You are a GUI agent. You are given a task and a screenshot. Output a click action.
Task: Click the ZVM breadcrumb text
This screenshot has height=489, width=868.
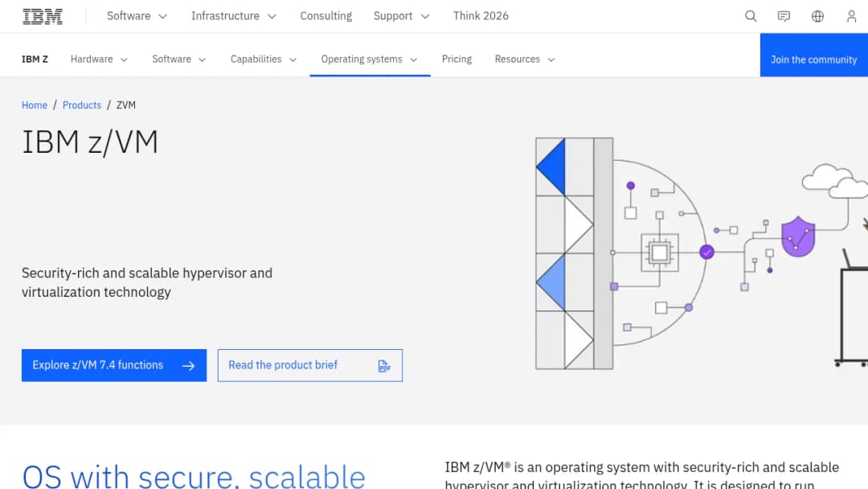click(x=126, y=105)
